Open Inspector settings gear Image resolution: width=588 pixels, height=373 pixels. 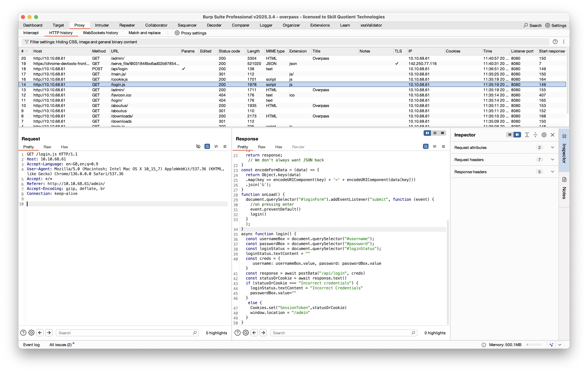click(x=544, y=135)
